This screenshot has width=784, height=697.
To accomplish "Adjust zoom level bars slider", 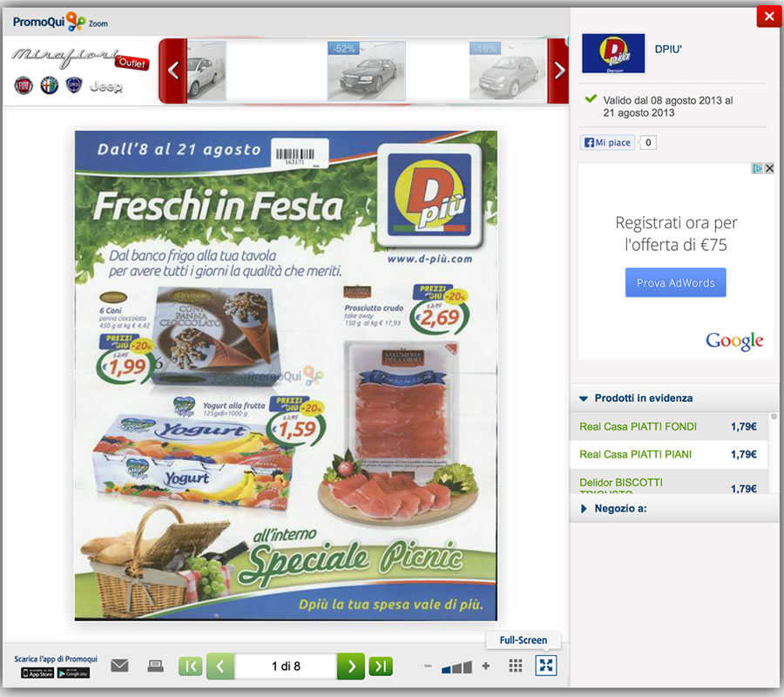I will coord(456,667).
